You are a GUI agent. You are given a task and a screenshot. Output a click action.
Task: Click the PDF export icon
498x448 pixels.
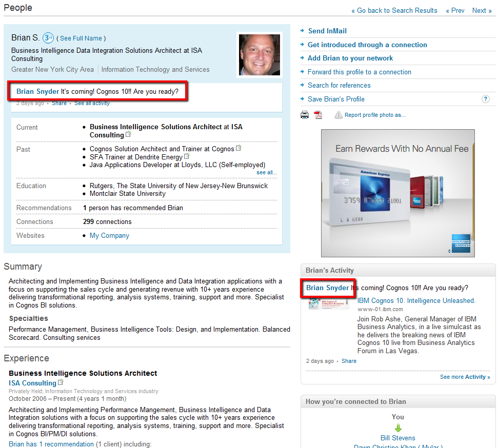318,115
